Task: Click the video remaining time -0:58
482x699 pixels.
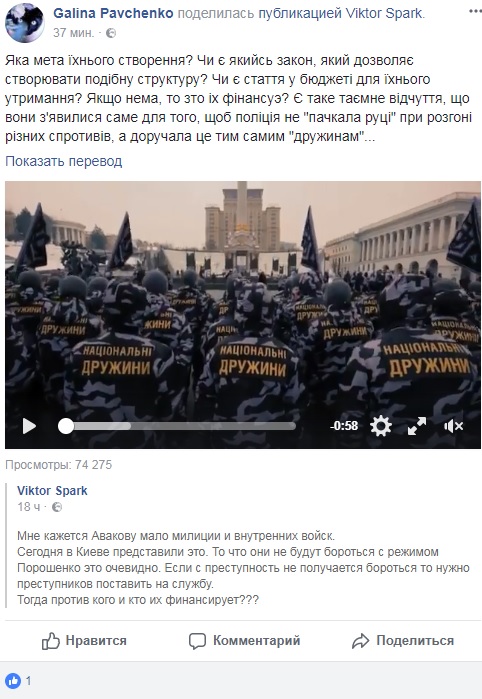Action: [344, 426]
